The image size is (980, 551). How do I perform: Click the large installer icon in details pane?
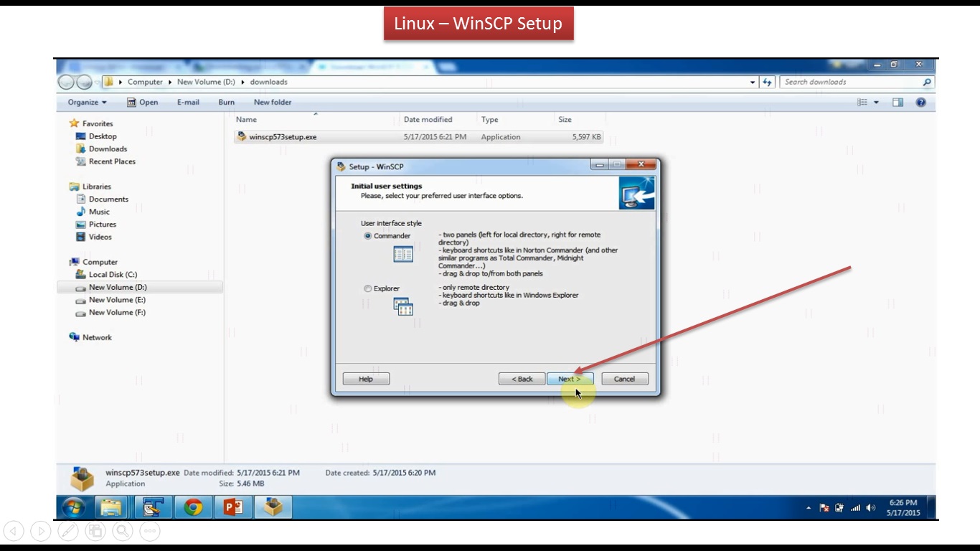(x=83, y=479)
